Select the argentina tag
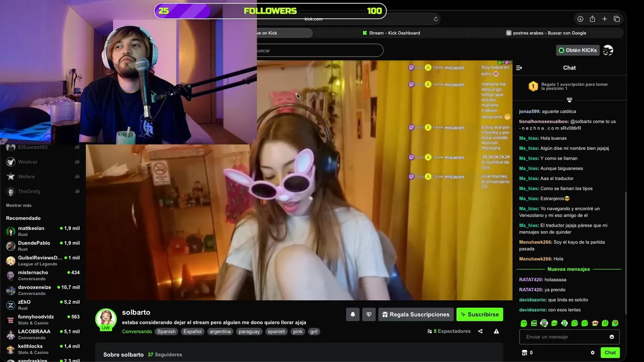 [x=220, y=332]
